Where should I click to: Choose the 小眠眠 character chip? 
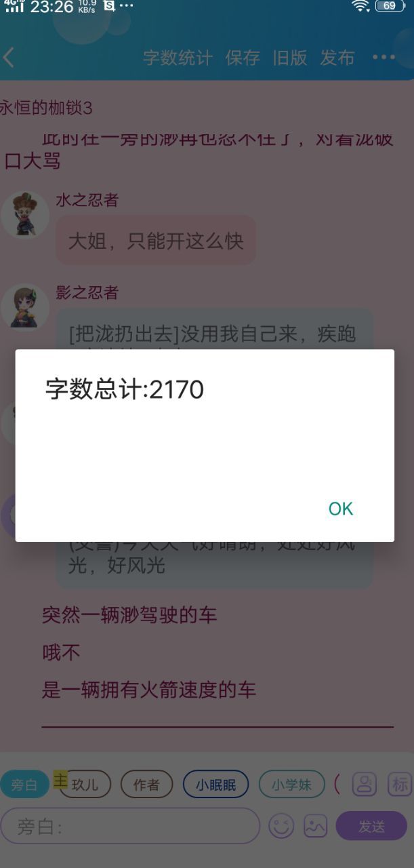(215, 785)
